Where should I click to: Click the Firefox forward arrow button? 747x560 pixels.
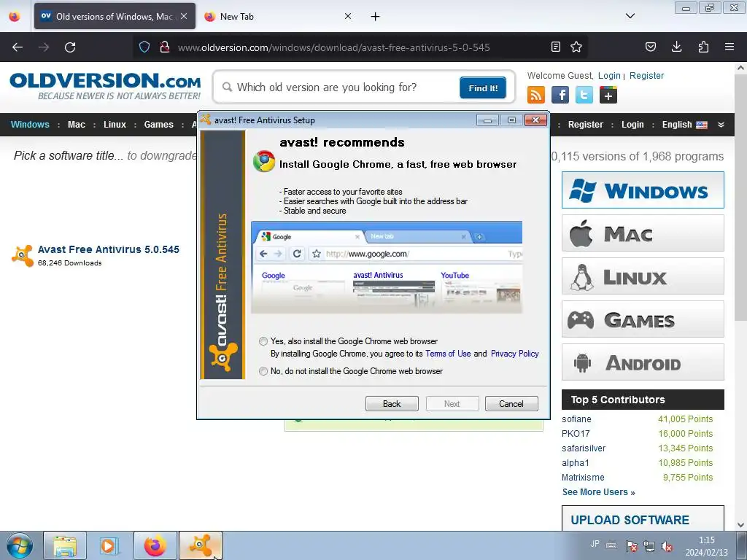44,47
